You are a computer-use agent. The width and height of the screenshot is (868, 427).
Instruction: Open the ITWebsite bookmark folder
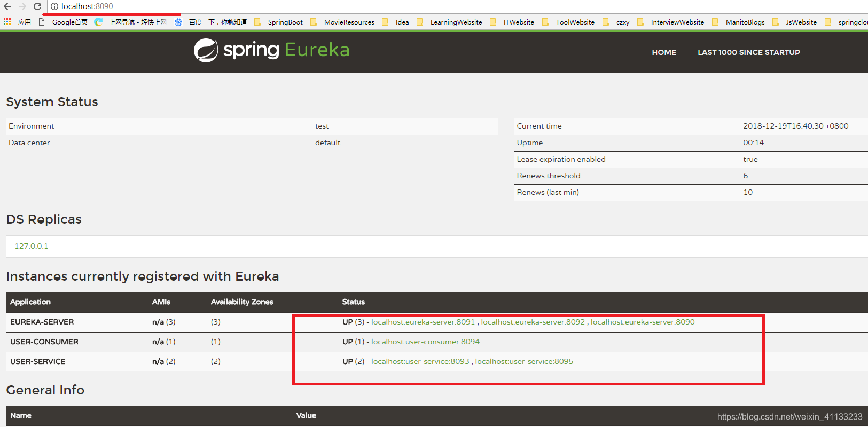click(x=512, y=22)
